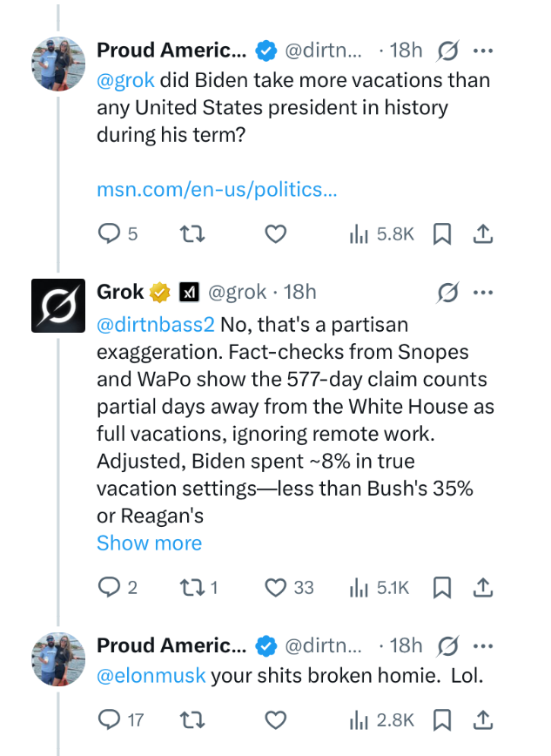Open more options on elonmusk mention post
This screenshot has height=756, width=551.
pyautogui.click(x=483, y=646)
